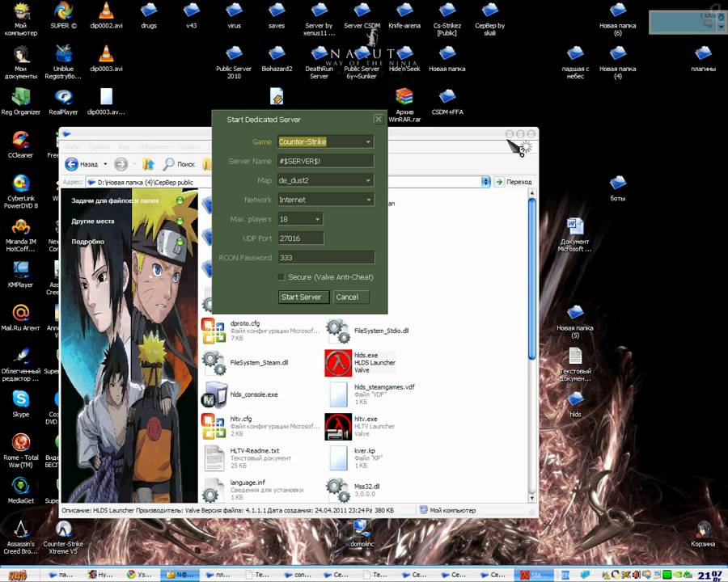This screenshot has height=582, width=728.
Task: Select KMPlayer desktop shortcut
Action: pyautogui.click(x=20, y=274)
